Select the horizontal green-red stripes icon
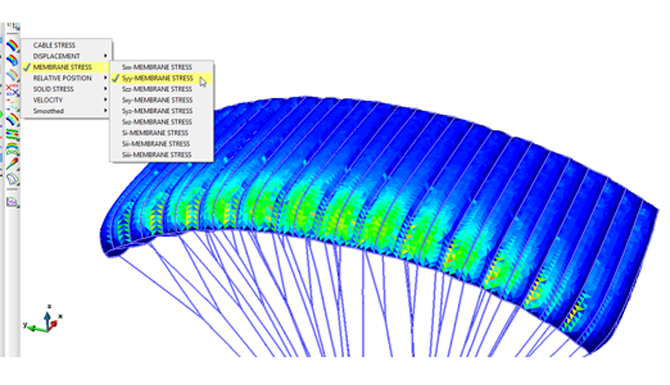 click(x=12, y=133)
